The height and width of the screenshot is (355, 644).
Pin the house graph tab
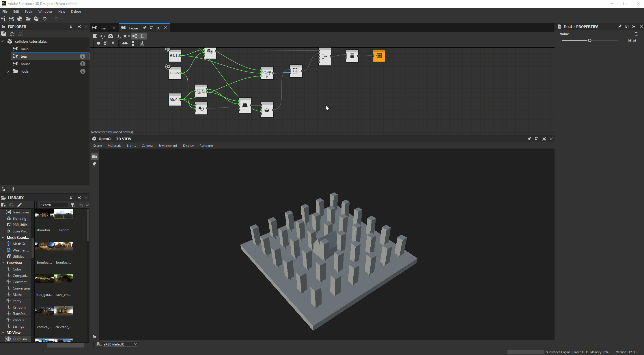click(x=144, y=28)
